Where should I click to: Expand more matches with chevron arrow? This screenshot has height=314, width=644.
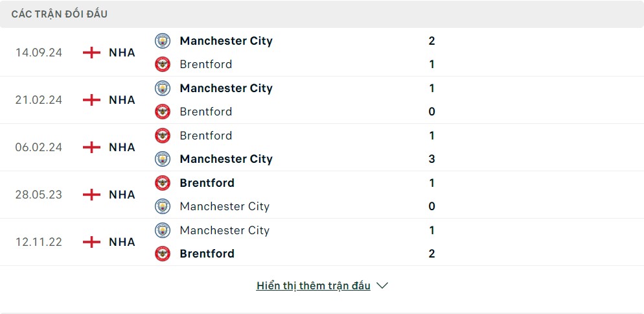click(x=382, y=285)
